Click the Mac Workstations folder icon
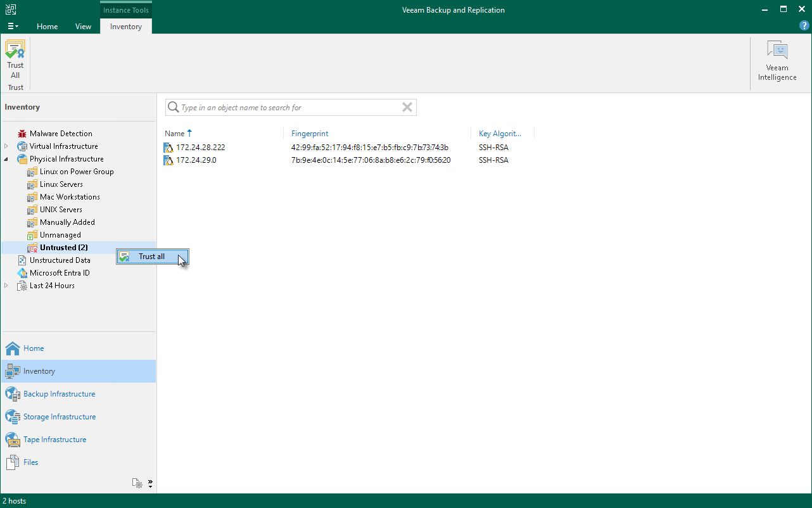Viewport: 812px width, 508px height. tap(32, 197)
